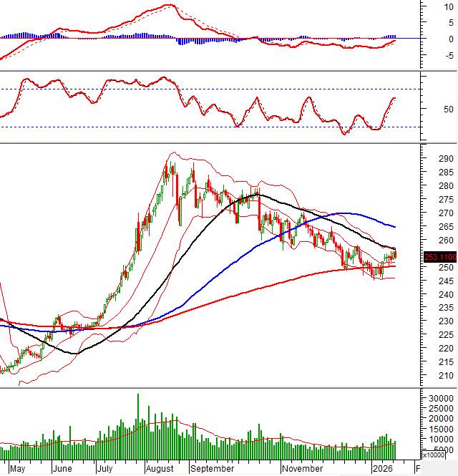
Task: Select the September label on time axis
Action: (x=211, y=469)
